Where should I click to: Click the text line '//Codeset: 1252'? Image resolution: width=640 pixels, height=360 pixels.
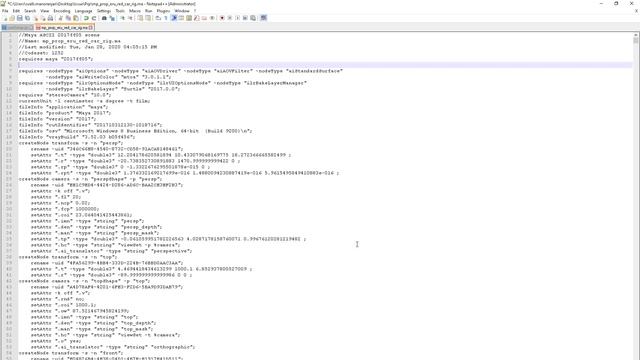click(41, 53)
